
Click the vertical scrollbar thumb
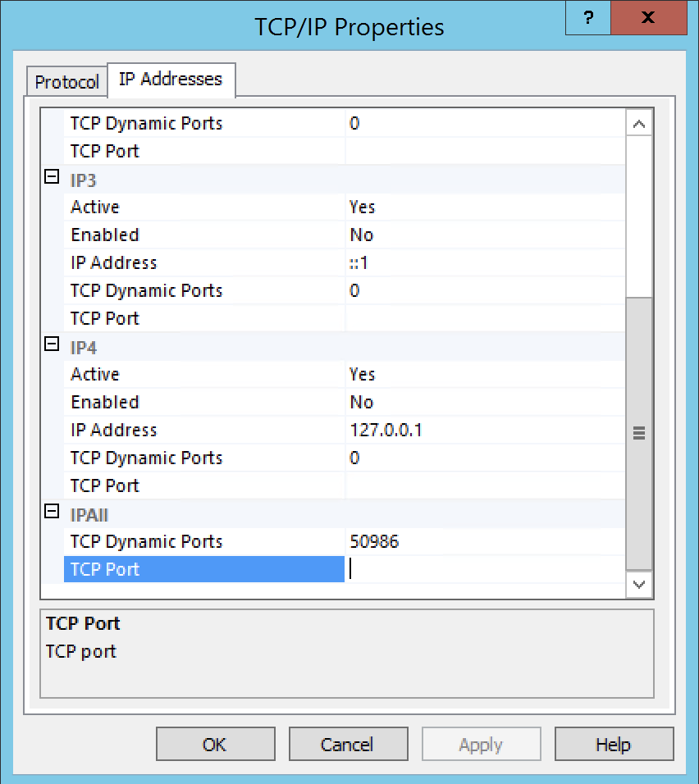coord(639,433)
